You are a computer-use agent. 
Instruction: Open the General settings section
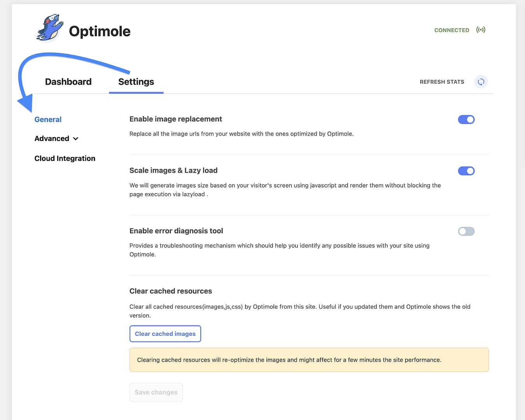[48, 120]
